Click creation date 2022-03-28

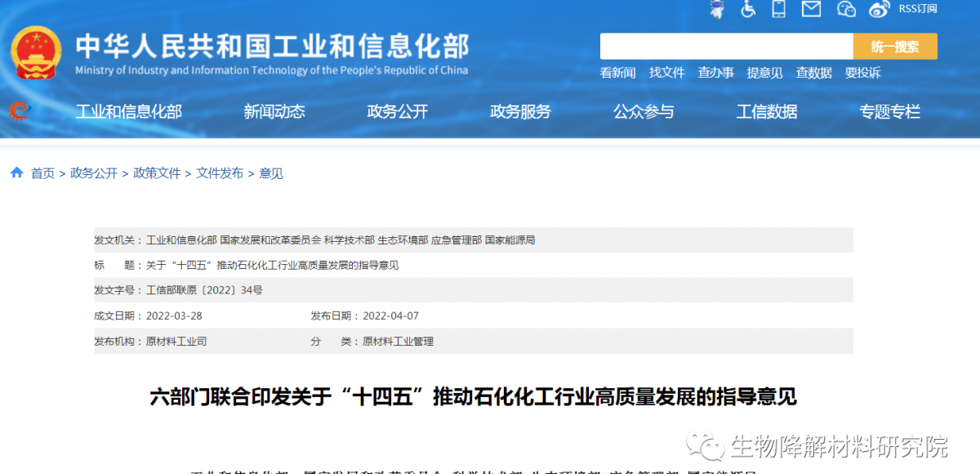[x=174, y=316]
